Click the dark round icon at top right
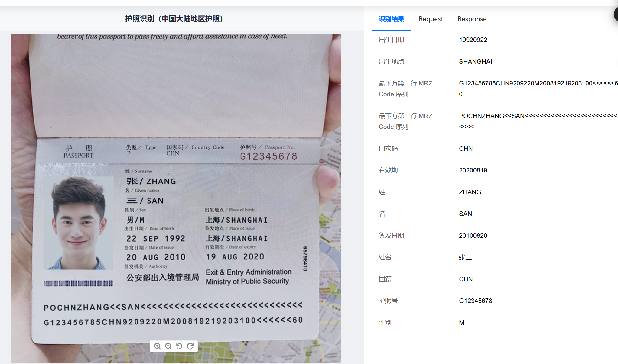The image size is (618, 364). point(616,14)
